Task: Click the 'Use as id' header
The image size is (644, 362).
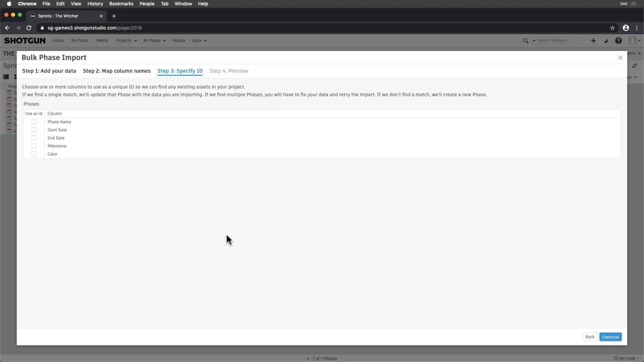Action: coord(34,114)
